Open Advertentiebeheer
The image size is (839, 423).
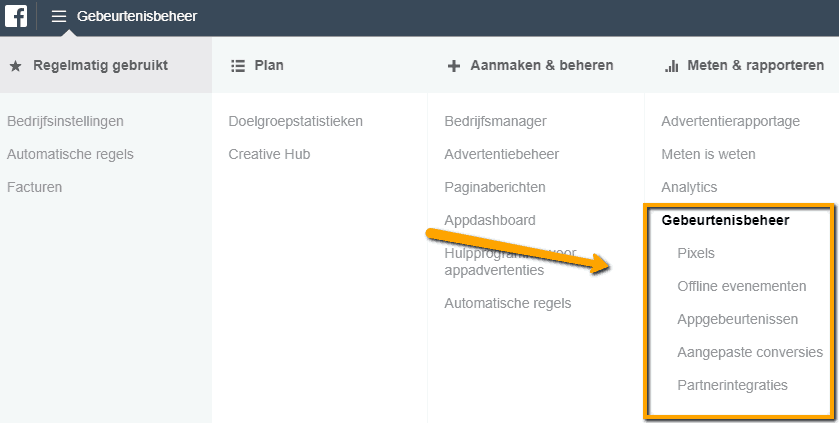point(501,155)
